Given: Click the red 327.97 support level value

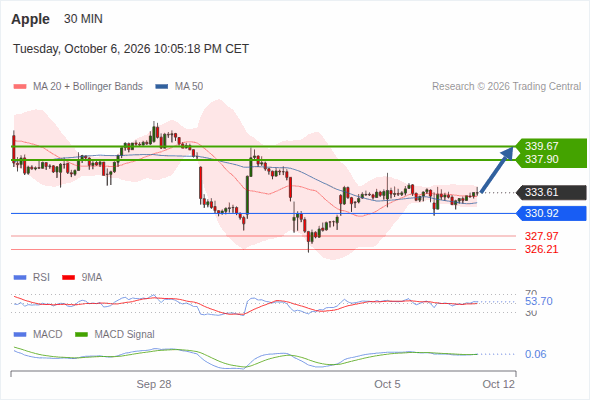Looking at the screenshot, I should click(x=541, y=236).
